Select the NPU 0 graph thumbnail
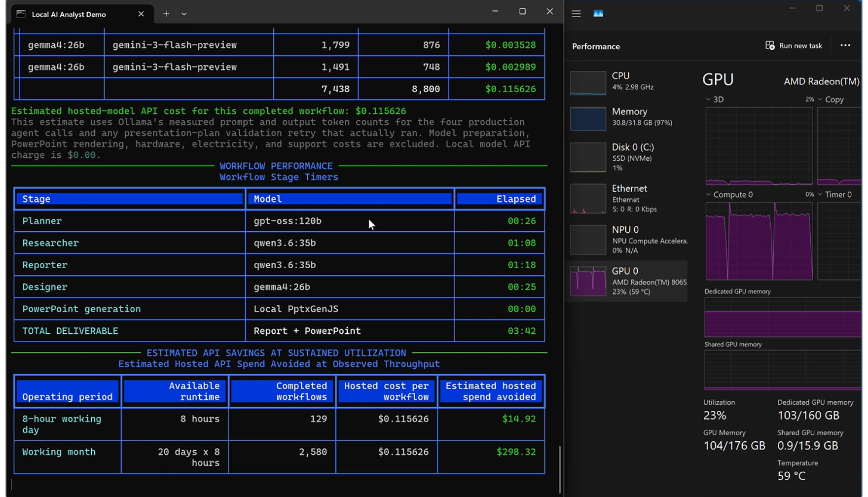Screen dimensions: 868x497 588,240
